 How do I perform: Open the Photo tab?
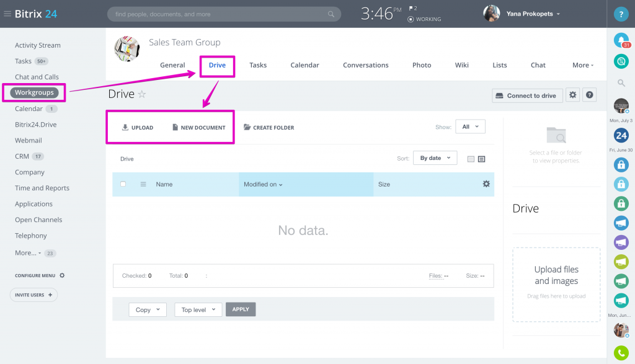click(422, 65)
